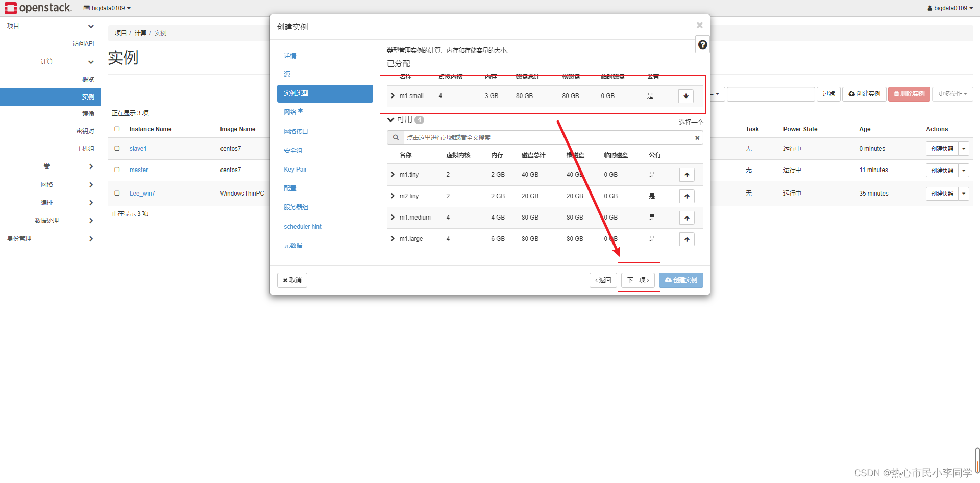Click the 返回 back button
This screenshot has width=980, height=483.
click(603, 280)
